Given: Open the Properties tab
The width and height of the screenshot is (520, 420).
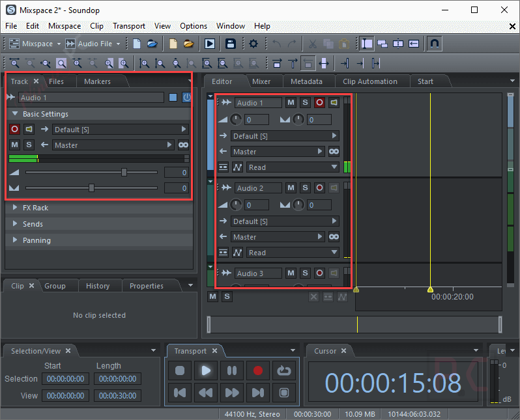Looking at the screenshot, I should [x=146, y=286].
